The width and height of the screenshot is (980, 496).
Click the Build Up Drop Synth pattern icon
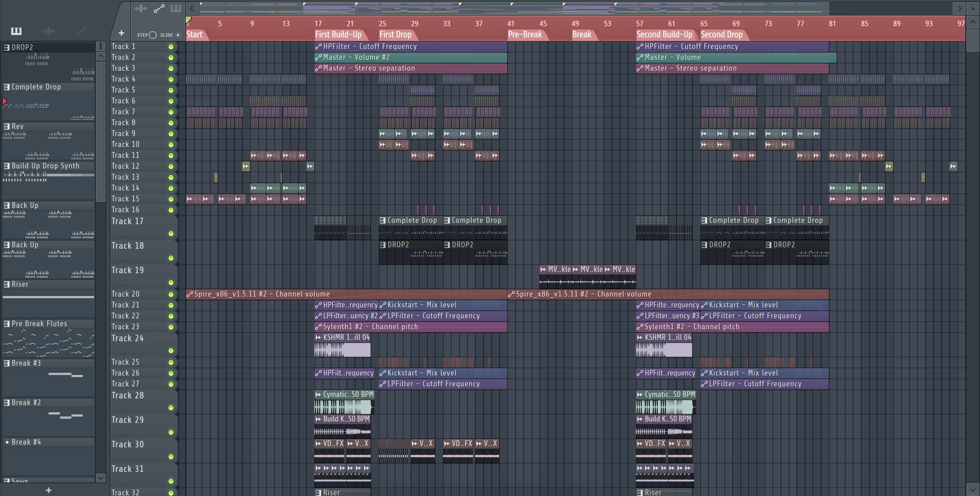[x=6, y=166]
